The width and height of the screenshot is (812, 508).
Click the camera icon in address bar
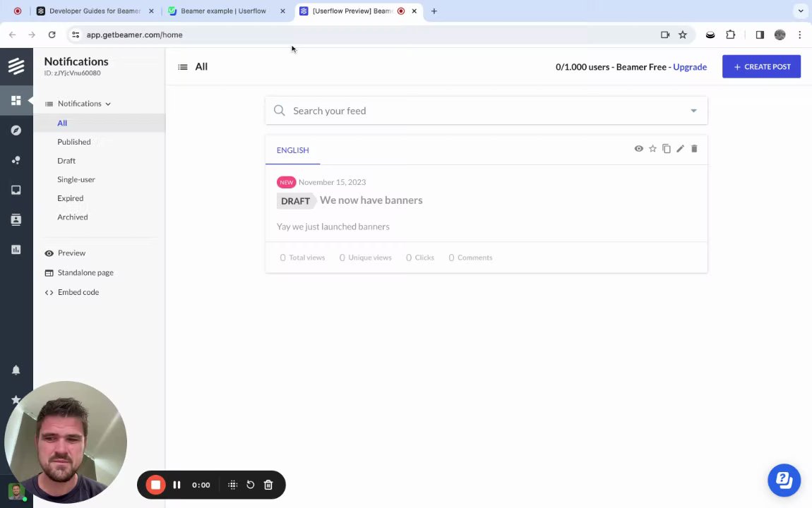[665, 35]
